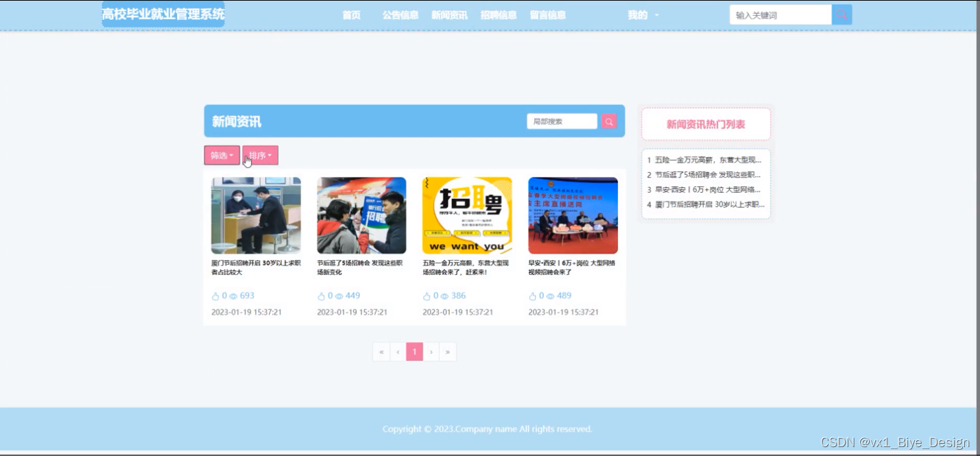Open hot list item 4 厦门节后招聘开启
This screenshot has width=980, height=456.
click(x=704, y=204)
